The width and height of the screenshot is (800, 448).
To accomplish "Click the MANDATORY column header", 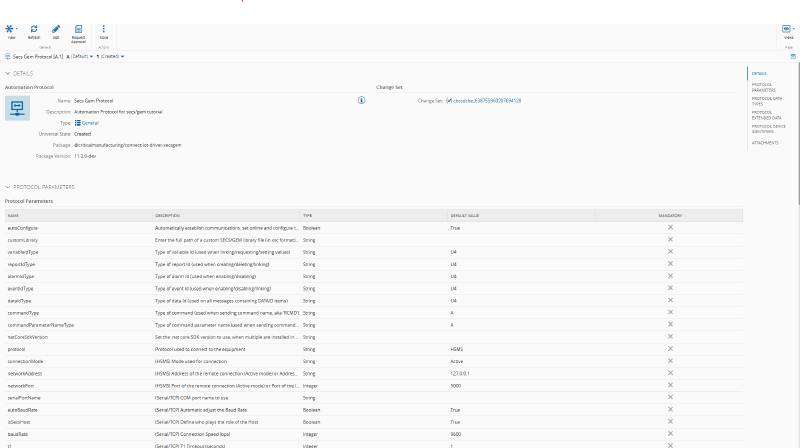I will [x=669, y=215].
